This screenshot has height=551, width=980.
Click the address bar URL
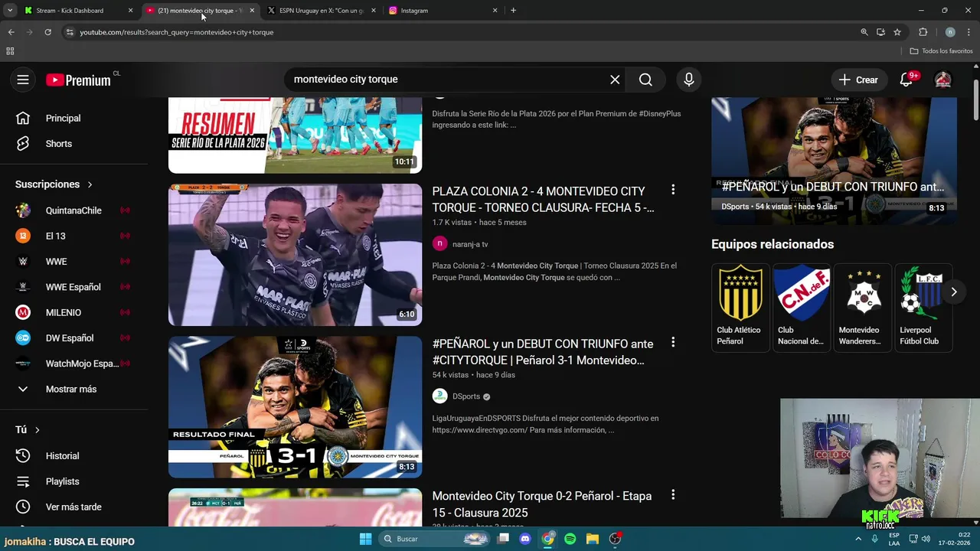[176, 32]
